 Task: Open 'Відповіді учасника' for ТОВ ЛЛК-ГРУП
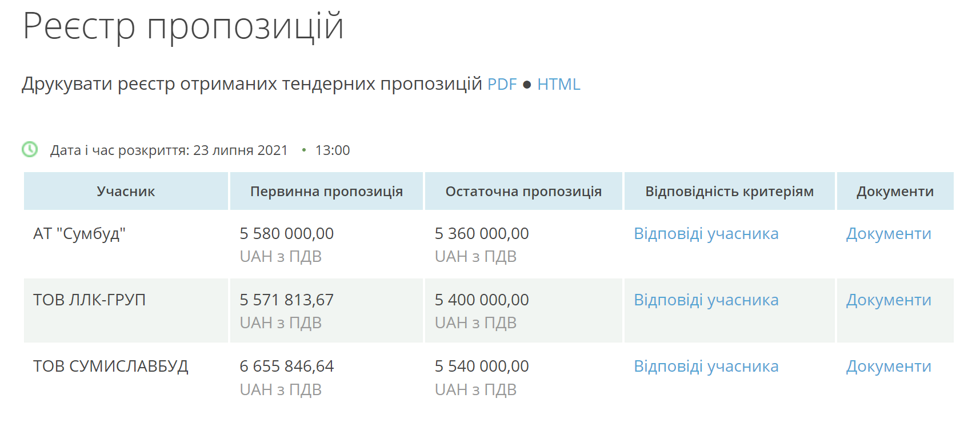tap(705, 300)
